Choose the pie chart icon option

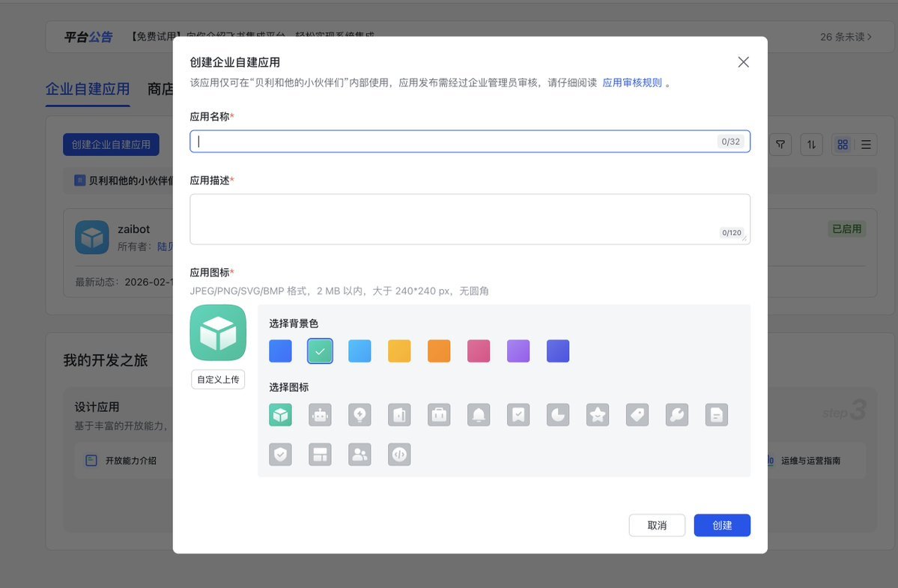click(558, 414)
